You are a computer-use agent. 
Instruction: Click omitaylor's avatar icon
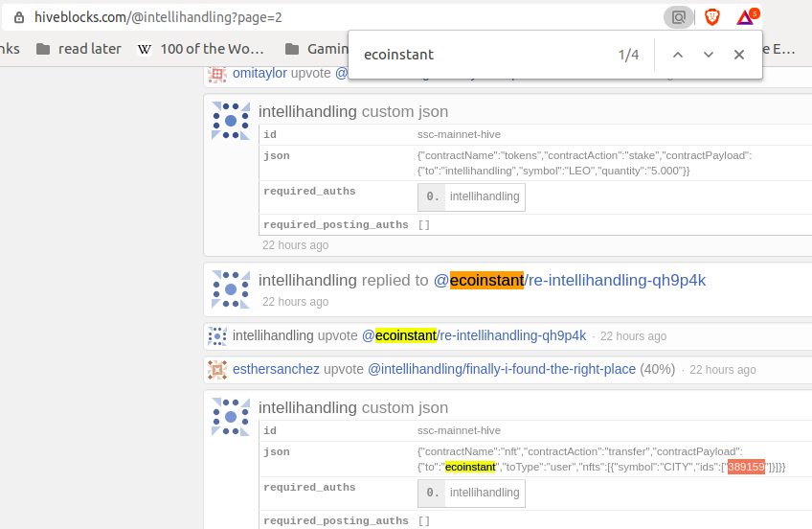[217, 74]
